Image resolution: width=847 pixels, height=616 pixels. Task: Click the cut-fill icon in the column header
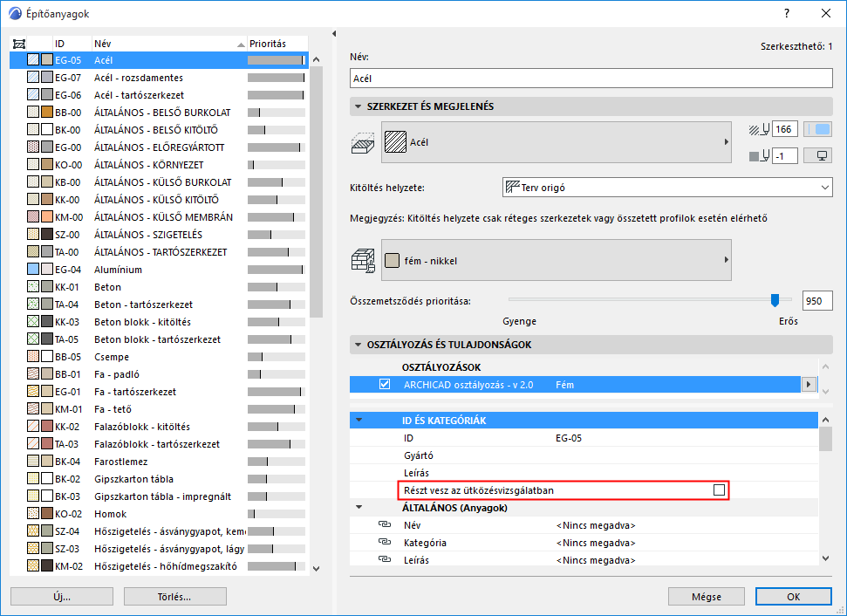pyautogui.click(x=19, y=42)
